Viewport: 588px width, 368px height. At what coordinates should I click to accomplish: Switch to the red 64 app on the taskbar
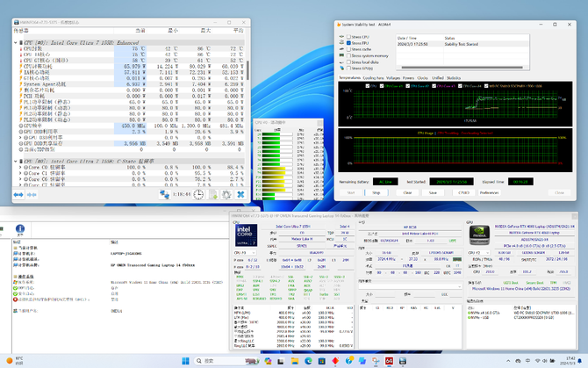coord(390,361)
